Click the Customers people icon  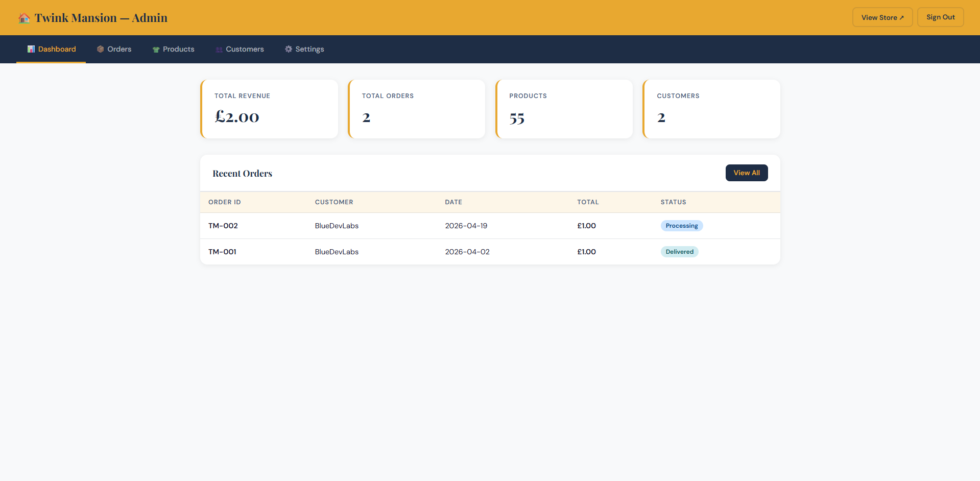pos(219,50)
